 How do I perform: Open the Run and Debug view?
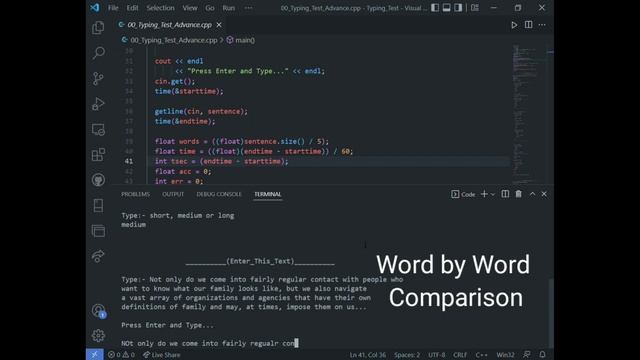[98, 104]
